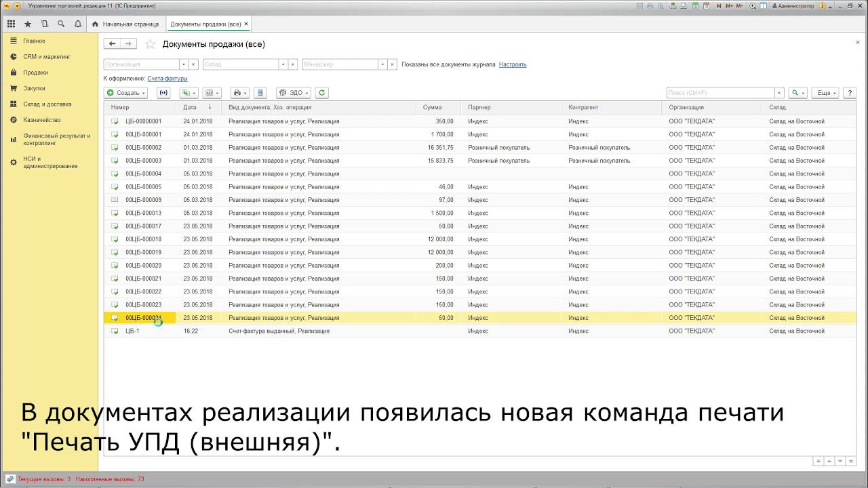Jump to list end with bottom-right arrow
This screenshot has width=868, height=488.
click(x=851, y=461)
